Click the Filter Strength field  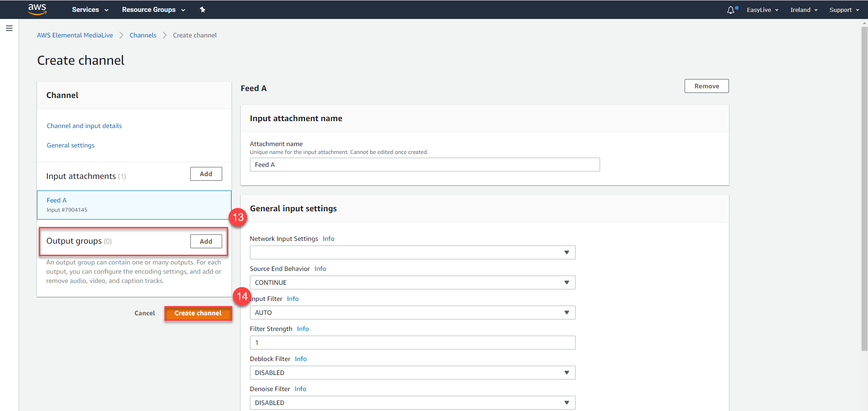click(413, 343)
